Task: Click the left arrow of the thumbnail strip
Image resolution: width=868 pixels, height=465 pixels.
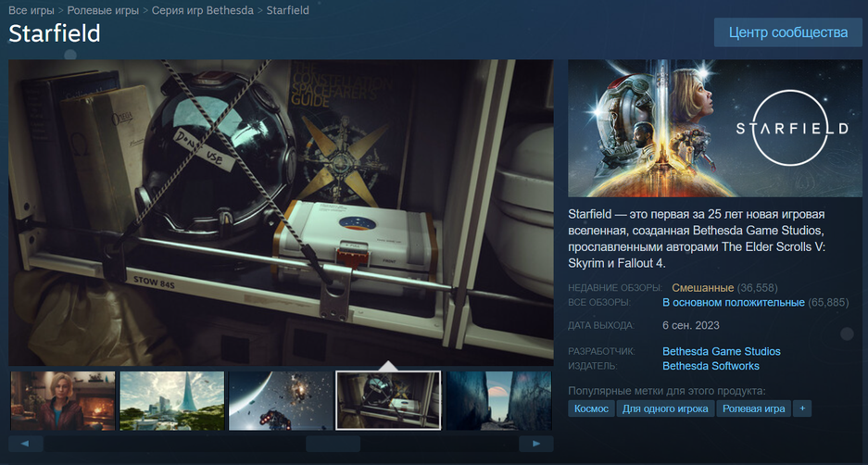Action: 26,444
